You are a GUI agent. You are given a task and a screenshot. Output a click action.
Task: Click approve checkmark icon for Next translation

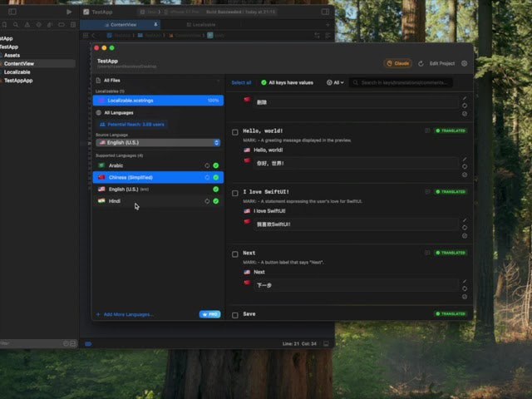464,297
